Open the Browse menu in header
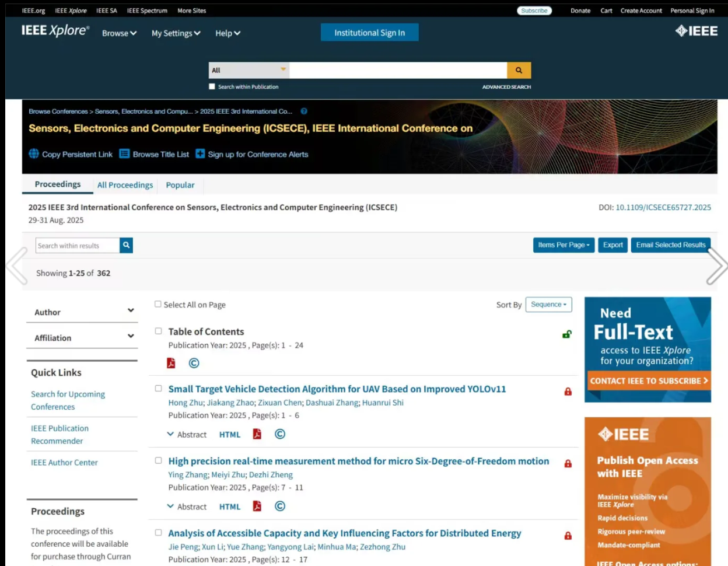The height and width of the screenshot is (566, 728). [119, 33]
